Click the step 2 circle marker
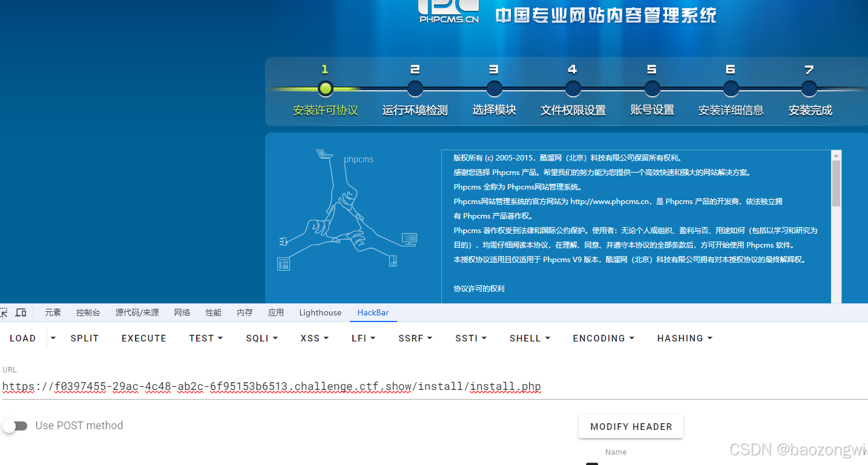Viewport: 868px width, 465px height. pos(415,89)
